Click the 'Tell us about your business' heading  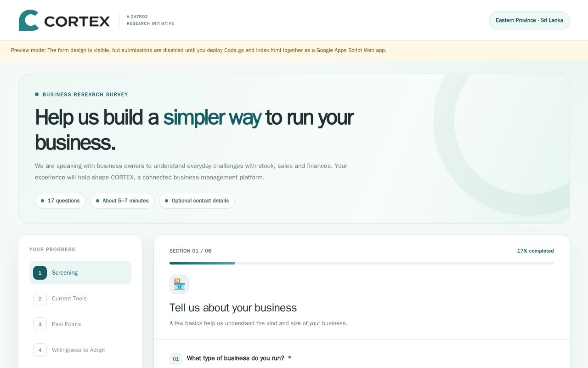pos(233,308)
